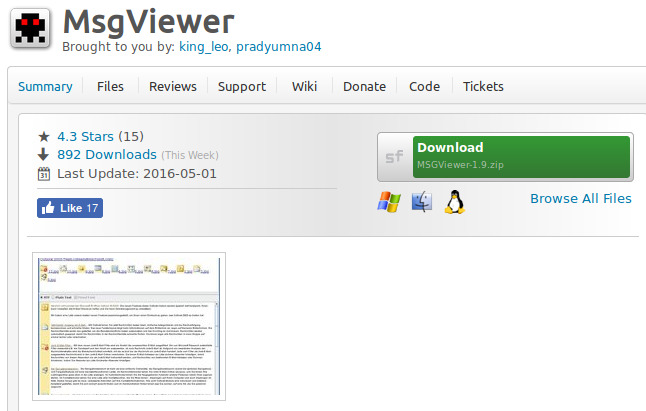646x411 pixels.
Task: Click the calendar last update icon
Action: point(44,174)
